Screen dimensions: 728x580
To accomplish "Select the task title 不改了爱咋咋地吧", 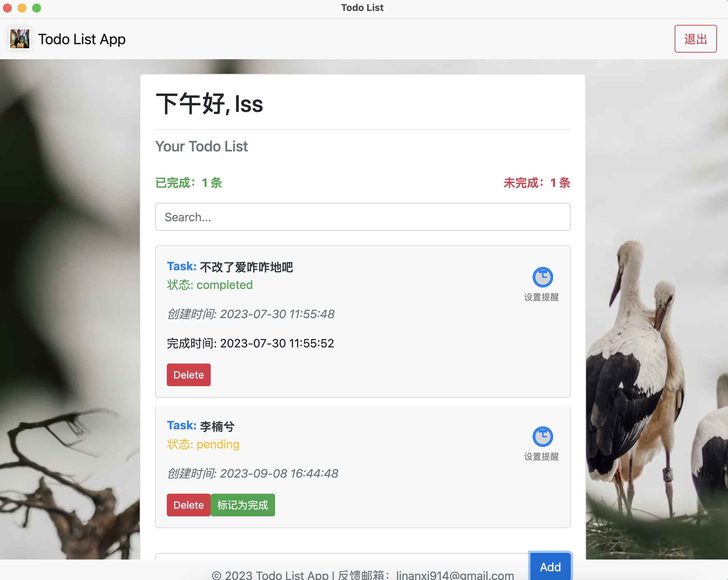I will [246, 267].
